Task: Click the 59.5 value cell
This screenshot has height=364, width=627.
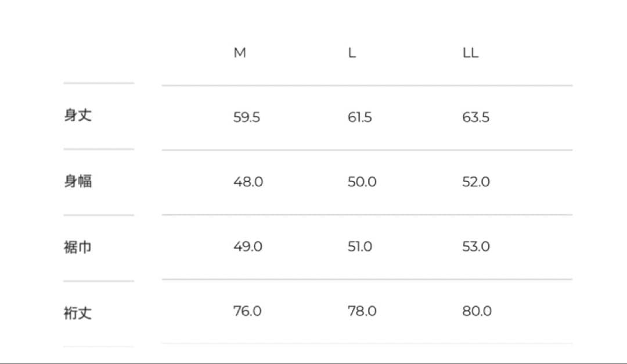Action: click(x=247, y=117)
